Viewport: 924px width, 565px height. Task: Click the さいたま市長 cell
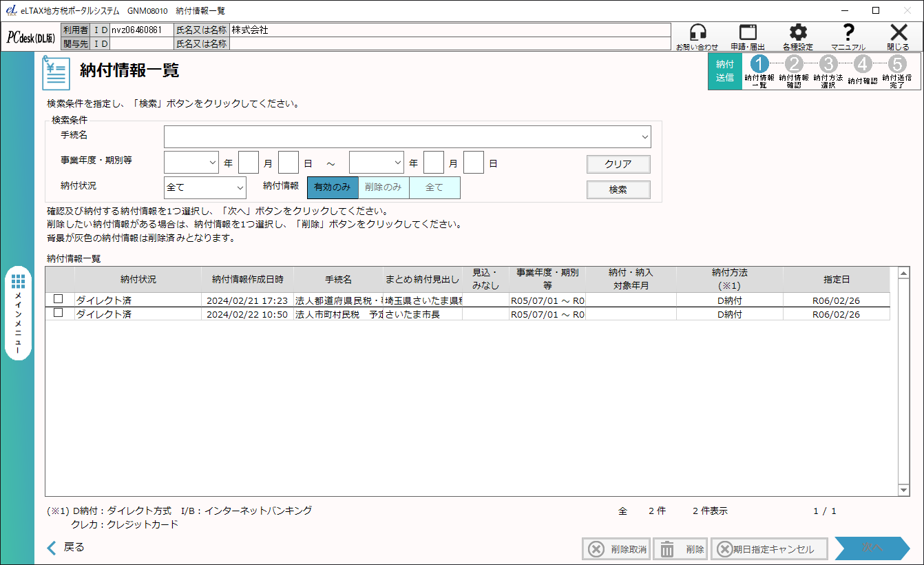(x=423, y=315)
